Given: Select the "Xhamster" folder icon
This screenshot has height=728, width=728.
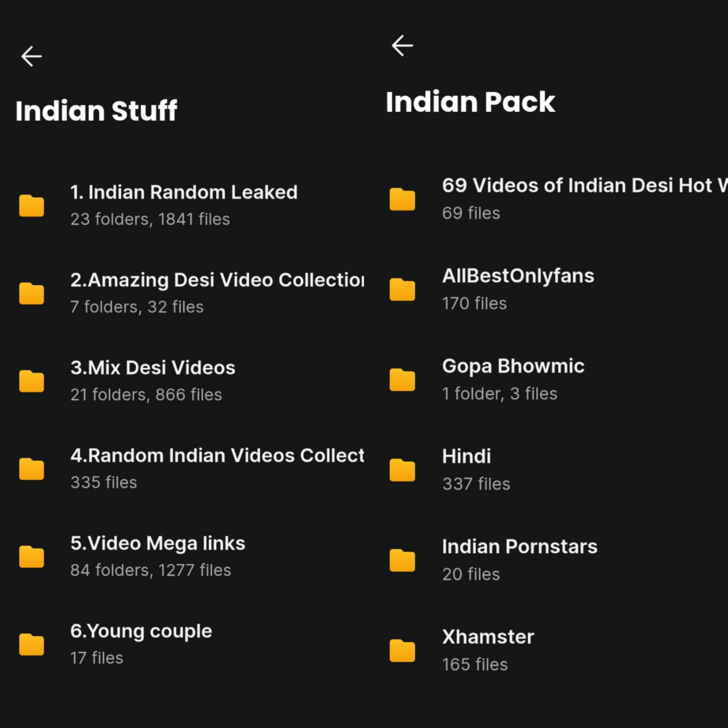Looking at the screenshot, I should click(x=402, y=651).
